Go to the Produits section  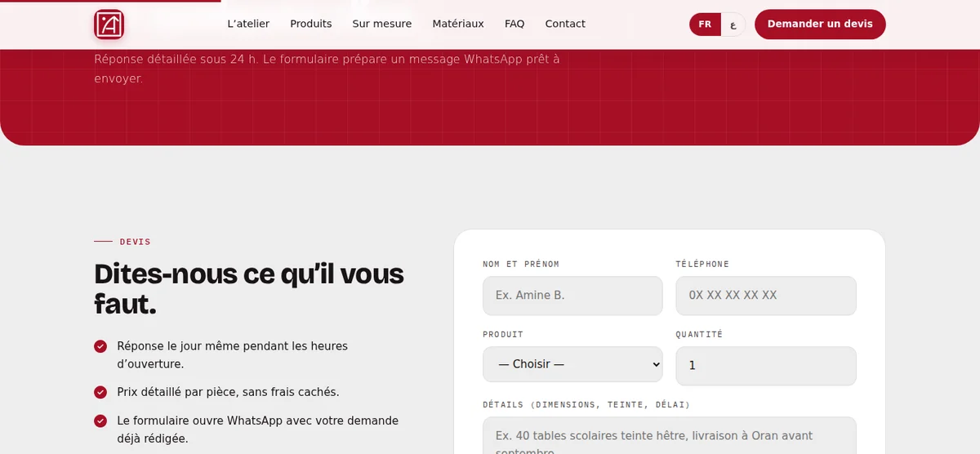click(x=311, y=24)
